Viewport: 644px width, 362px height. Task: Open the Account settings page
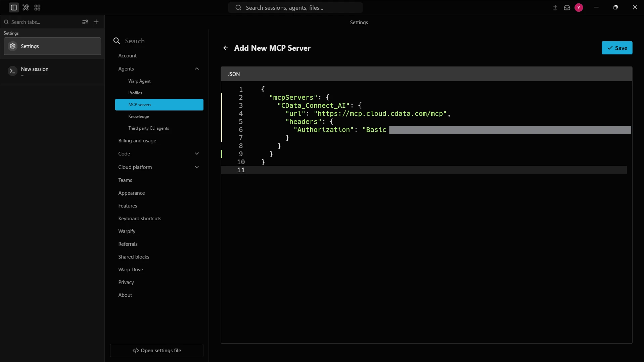click(127, 56)
